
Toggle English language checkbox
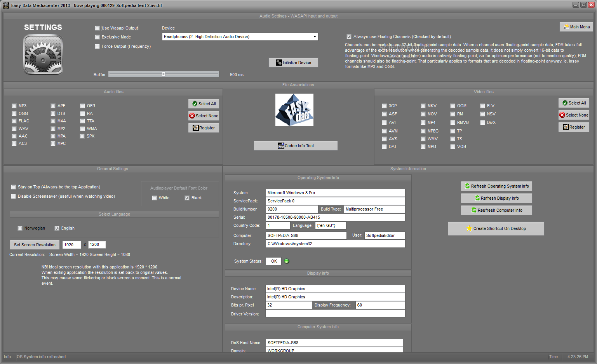(57, 228)
